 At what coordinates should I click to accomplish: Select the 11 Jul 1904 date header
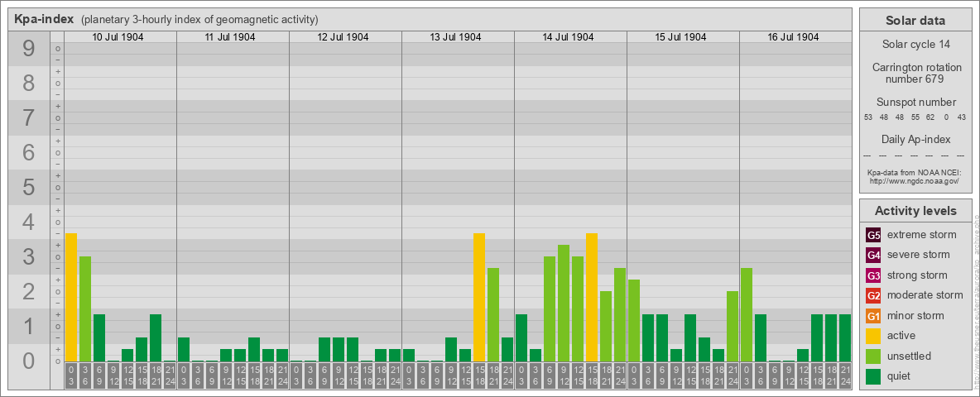click(x=231, y=37)
